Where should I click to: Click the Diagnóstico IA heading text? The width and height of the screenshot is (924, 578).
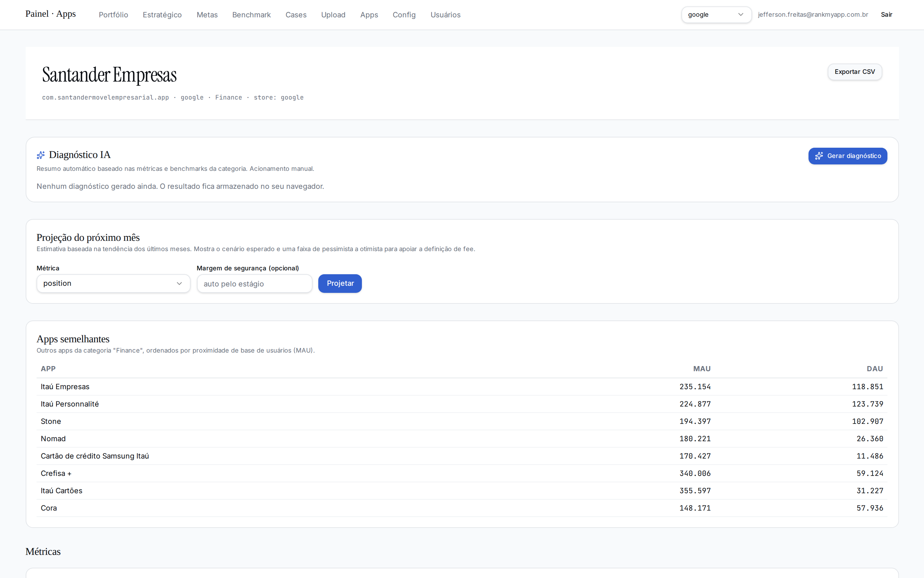pyautogui.click(x=80, y=155)
